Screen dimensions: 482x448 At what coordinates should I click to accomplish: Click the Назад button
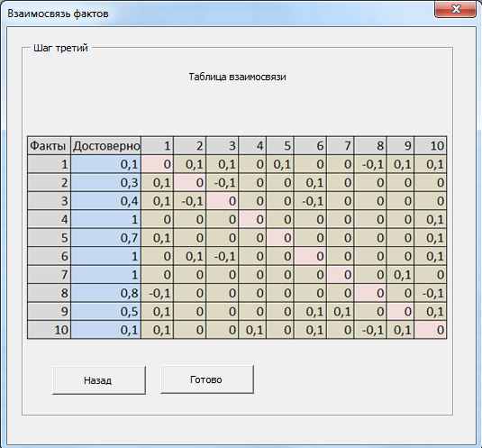coord(98,380)
